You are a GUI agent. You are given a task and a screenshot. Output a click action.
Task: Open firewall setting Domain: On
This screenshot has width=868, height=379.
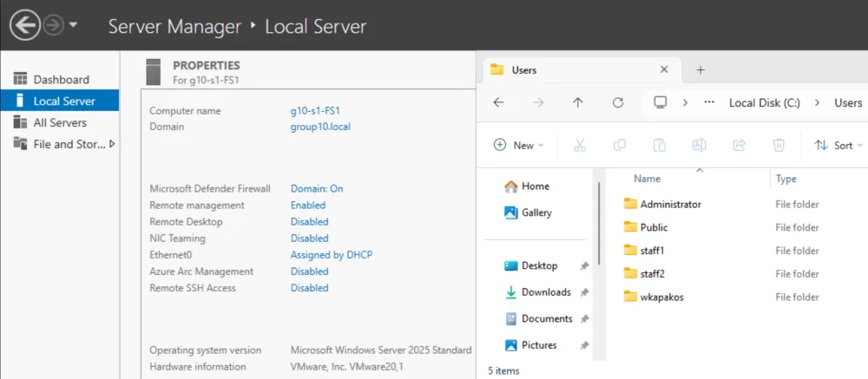317,189
